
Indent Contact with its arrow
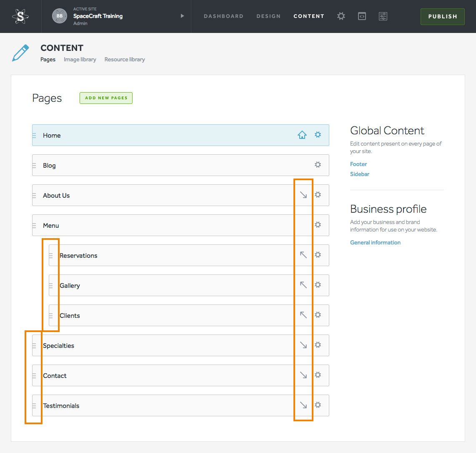[303, 375]
